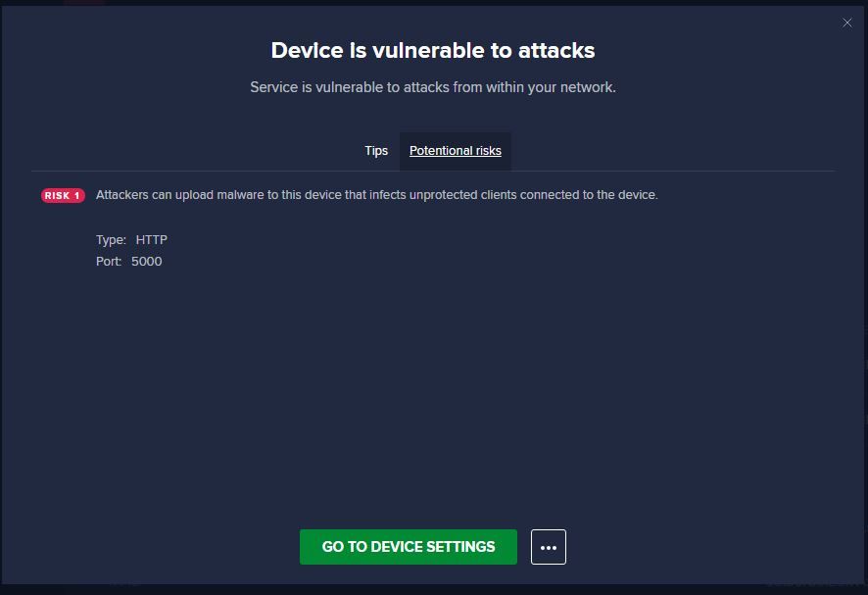Click the X to dismiss the vulnerability dialog

click(x=847, y=23)
